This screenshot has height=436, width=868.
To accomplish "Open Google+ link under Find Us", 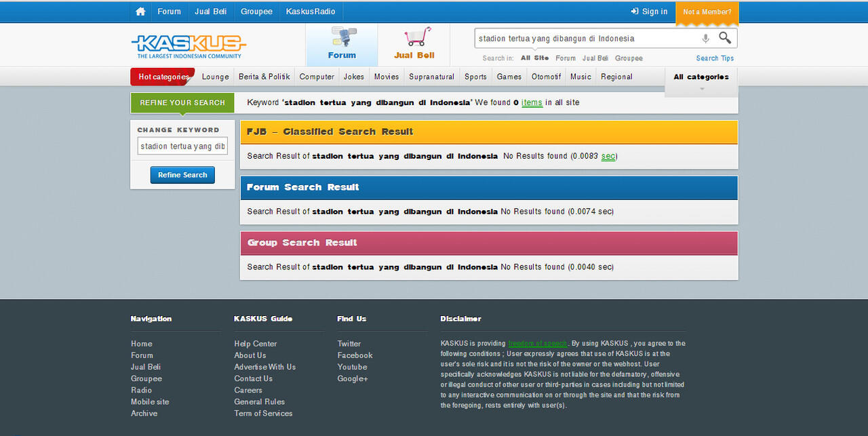I will (353, 378).
